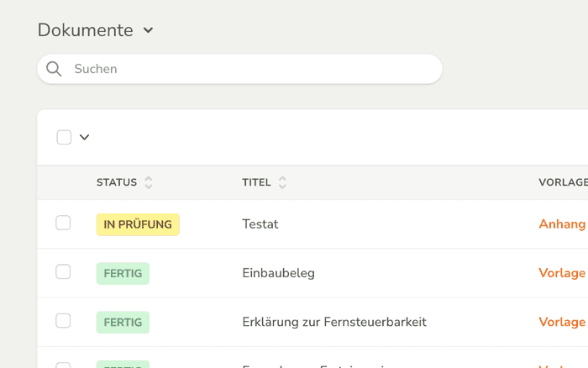Click the TITEL column header
This screenshot has height=368, width=588.
[256, 182]
